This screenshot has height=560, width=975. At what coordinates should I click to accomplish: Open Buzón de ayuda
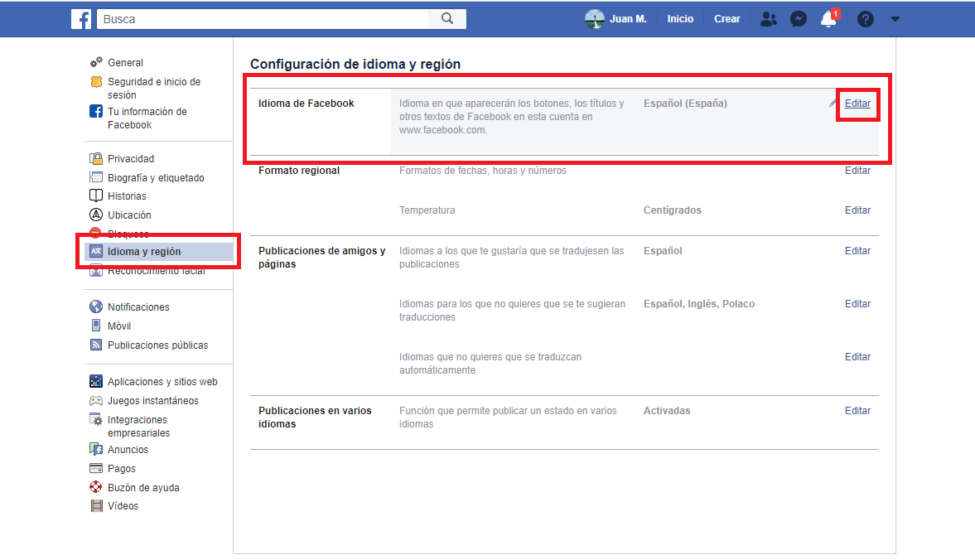143,488
